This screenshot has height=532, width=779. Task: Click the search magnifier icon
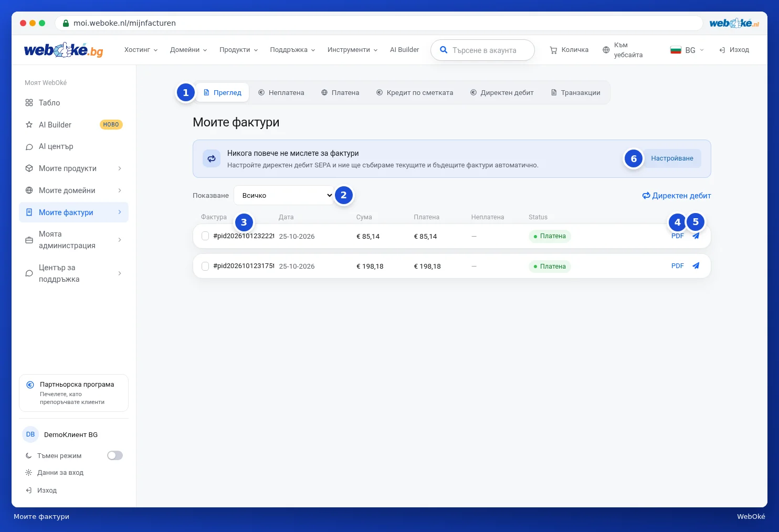(x=444, y=50)
